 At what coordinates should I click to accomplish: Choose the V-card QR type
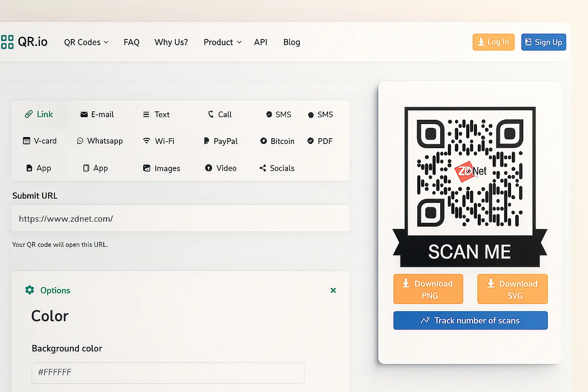[40, 141]
